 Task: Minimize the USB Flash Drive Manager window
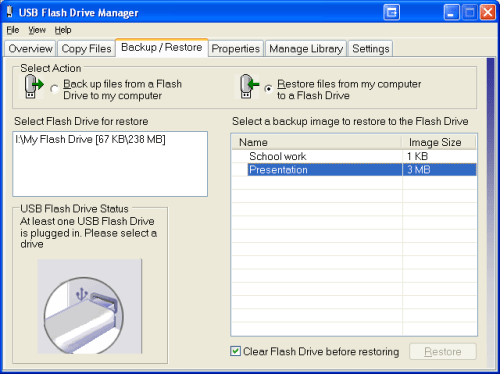click(451, 13)
